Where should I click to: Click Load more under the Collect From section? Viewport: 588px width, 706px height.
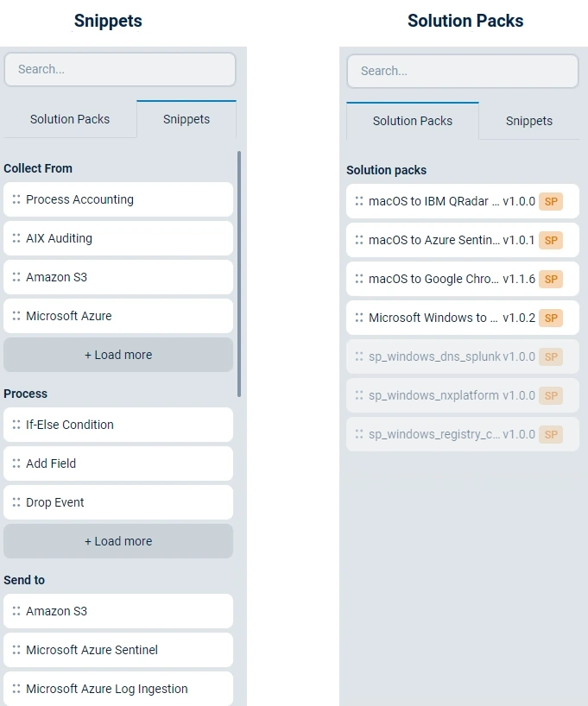tap(117, 355)
